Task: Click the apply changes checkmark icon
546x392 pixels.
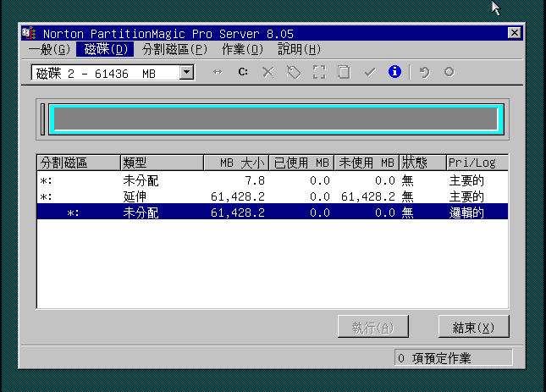Action: pos(369,73)
